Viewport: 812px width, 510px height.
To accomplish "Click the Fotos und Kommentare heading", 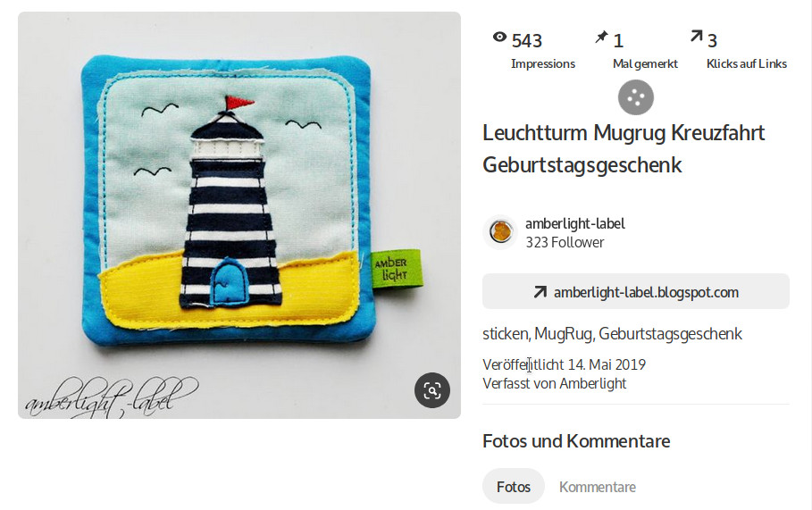I will [x=576, y=441].
